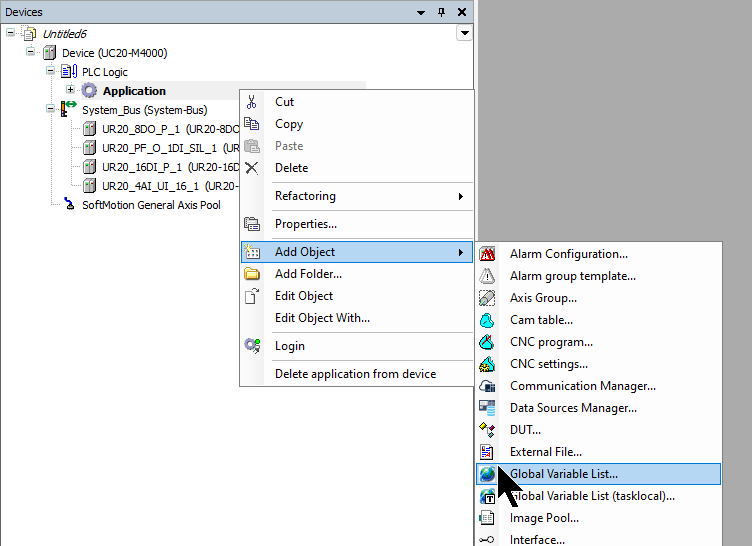752x546 pixels.
Task: Click the Alarm group template icon
Action: tap(487, 276)
